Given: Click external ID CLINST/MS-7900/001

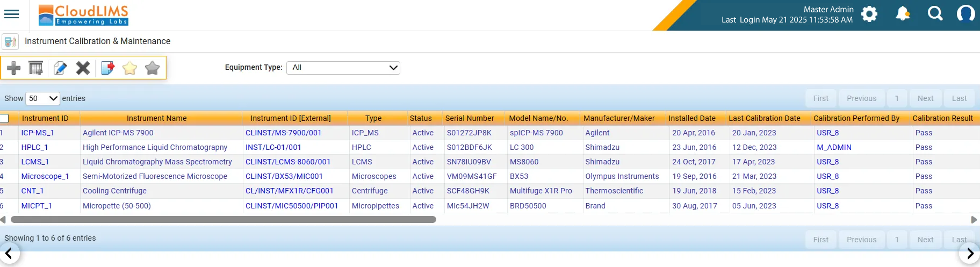Looking at the screenshot, I should tap(284, 133).
